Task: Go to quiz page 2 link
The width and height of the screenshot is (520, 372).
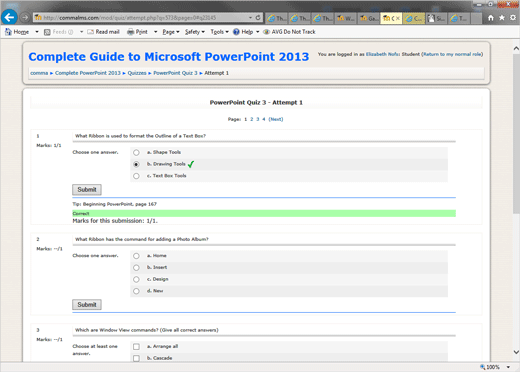Action: click(x=252, y=119)
